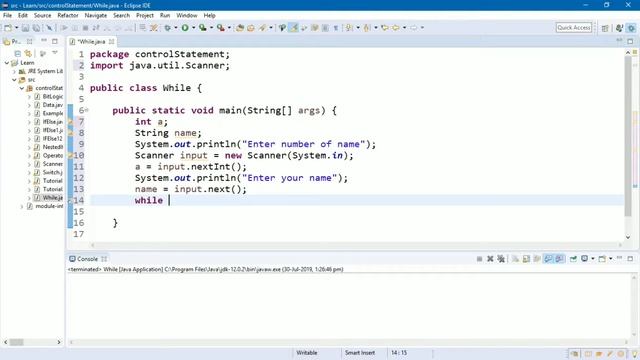Viewport: 640px width, 360px height.
Task: Click the Back navigation arrow
Action: tap(396, 28)
